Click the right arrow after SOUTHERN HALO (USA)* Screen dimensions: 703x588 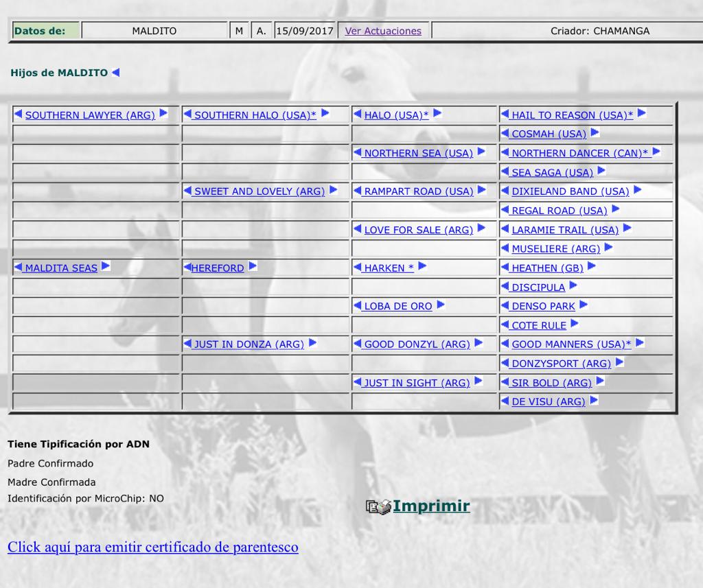(325, 114)
